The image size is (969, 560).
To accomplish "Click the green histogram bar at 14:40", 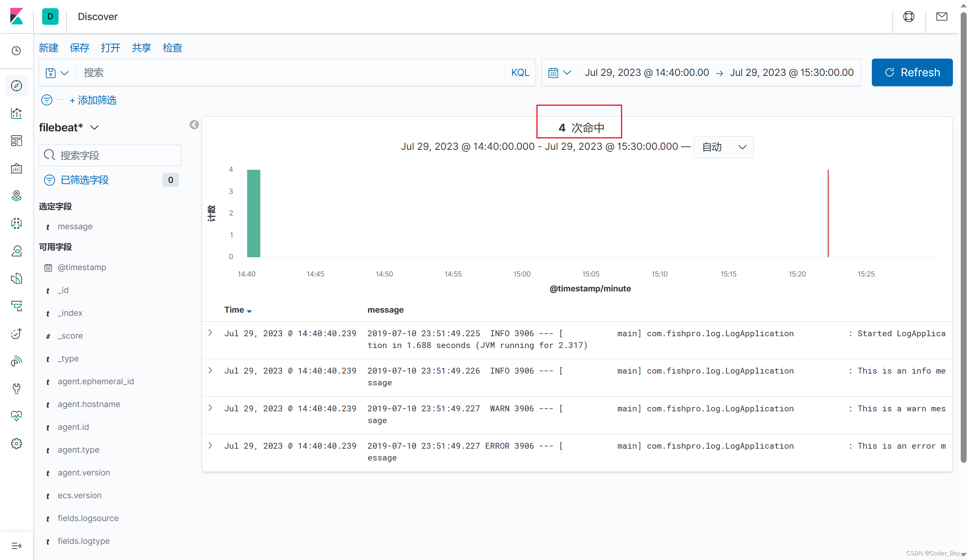I will click(x=254, y=214).
